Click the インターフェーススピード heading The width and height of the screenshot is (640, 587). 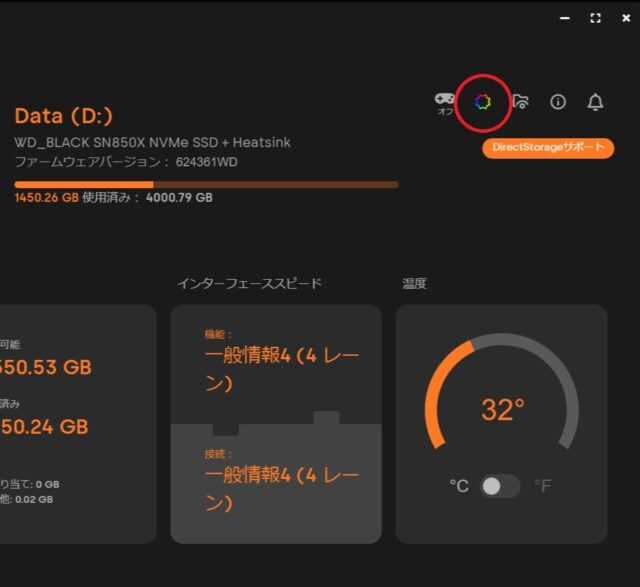pos(250,283)
